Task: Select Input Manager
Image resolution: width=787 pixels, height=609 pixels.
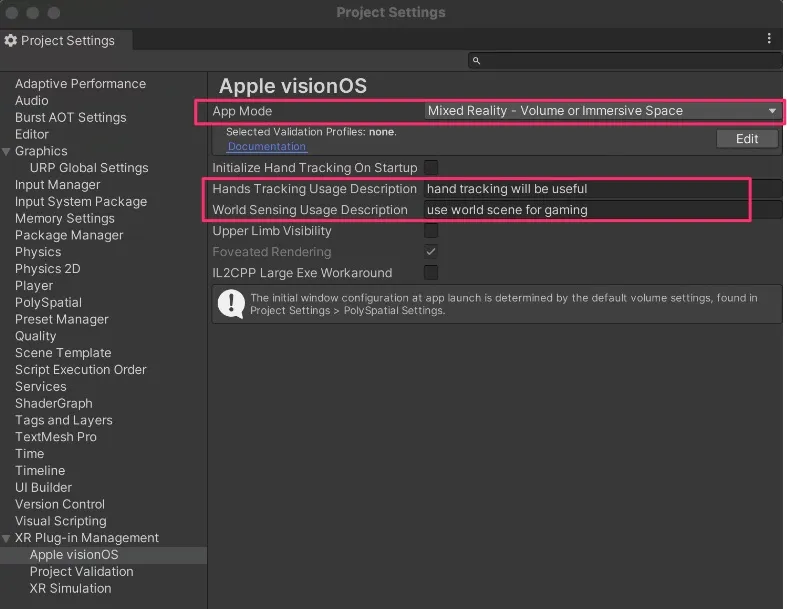Action: point(57,185)
